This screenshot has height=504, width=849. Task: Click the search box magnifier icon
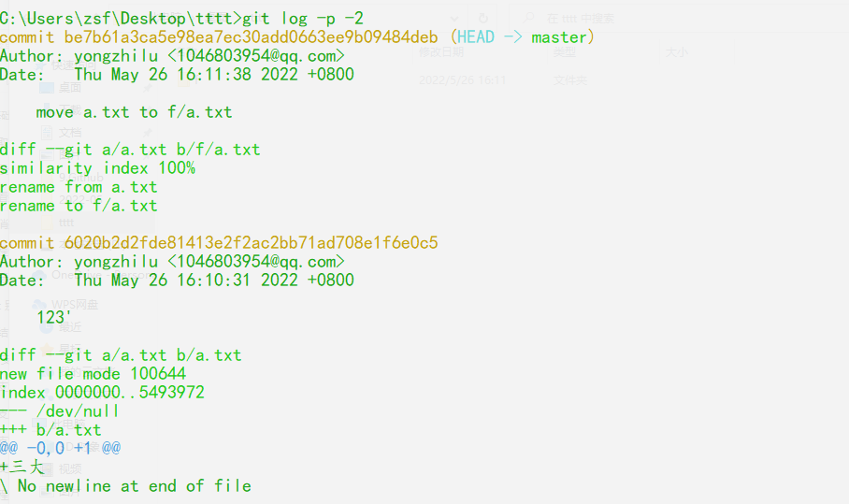pos(529,18)
